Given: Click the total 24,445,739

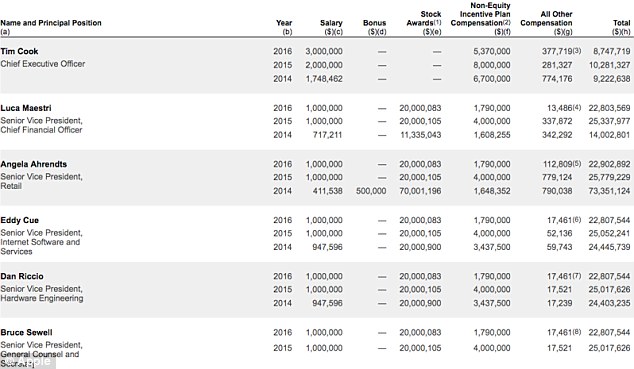Looking at the screenshot, I should (609, 247).
